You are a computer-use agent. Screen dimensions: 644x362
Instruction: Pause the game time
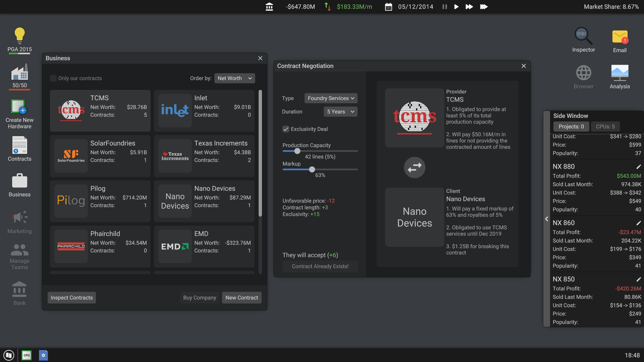pos(444,7)
